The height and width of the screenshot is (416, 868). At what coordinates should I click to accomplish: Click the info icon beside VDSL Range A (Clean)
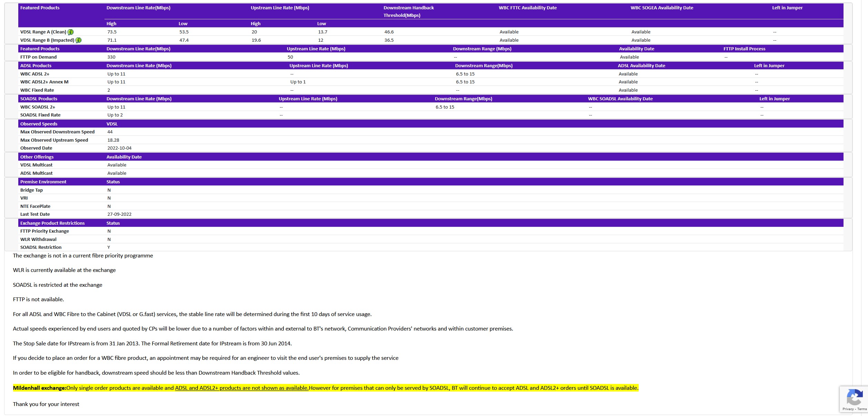(70, 32)
